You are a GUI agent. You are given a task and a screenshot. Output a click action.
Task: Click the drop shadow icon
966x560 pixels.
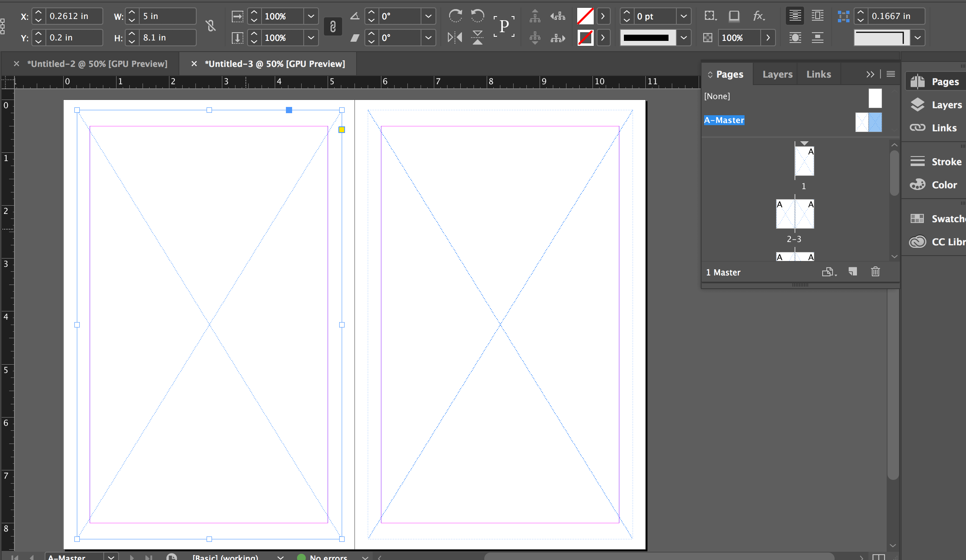coord(734,16)
